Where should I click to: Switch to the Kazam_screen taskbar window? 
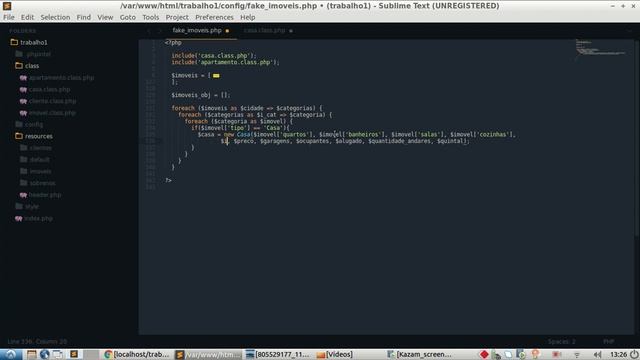coord(420,354)
